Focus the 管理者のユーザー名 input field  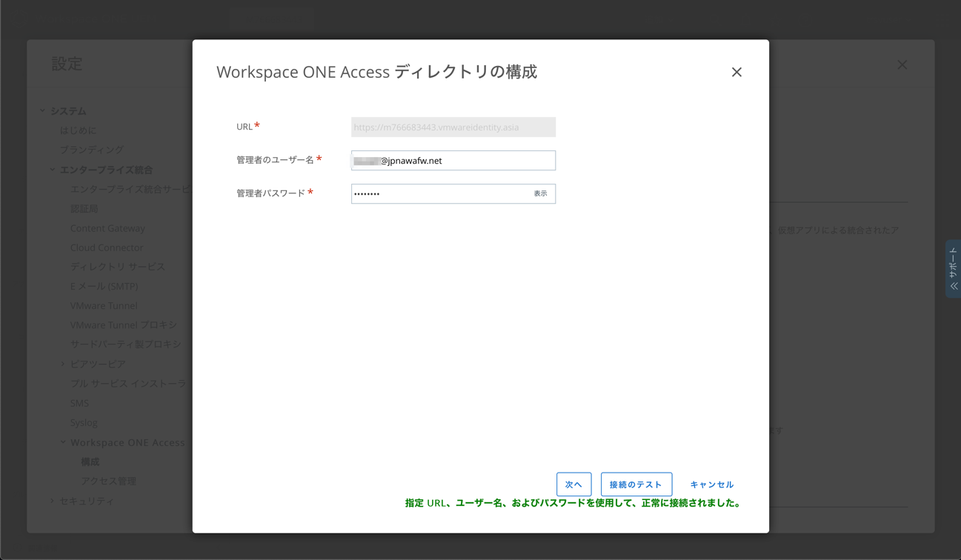(x=453, y=160)
